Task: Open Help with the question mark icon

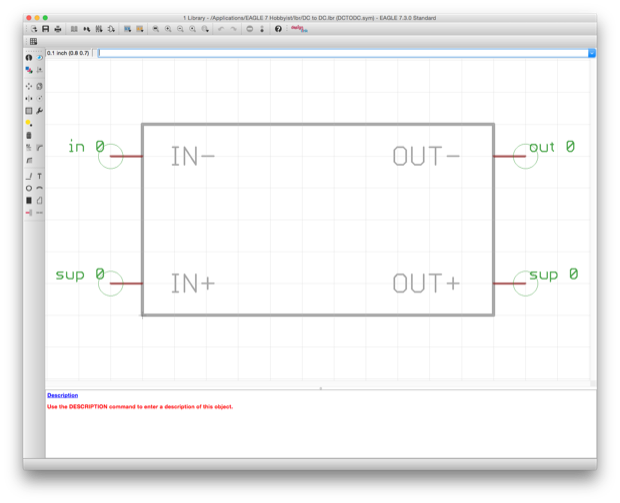Action: tap(278, 29)
